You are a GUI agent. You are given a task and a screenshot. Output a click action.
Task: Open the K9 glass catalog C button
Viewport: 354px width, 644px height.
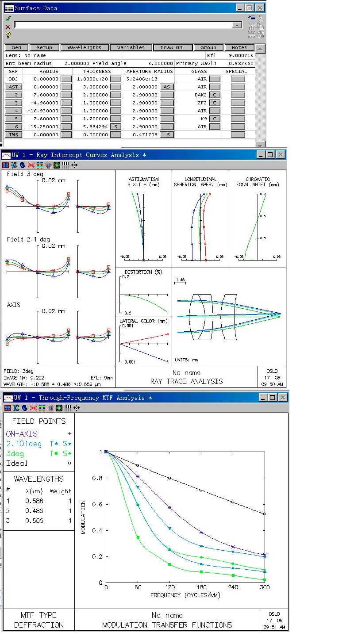point(215,119)
